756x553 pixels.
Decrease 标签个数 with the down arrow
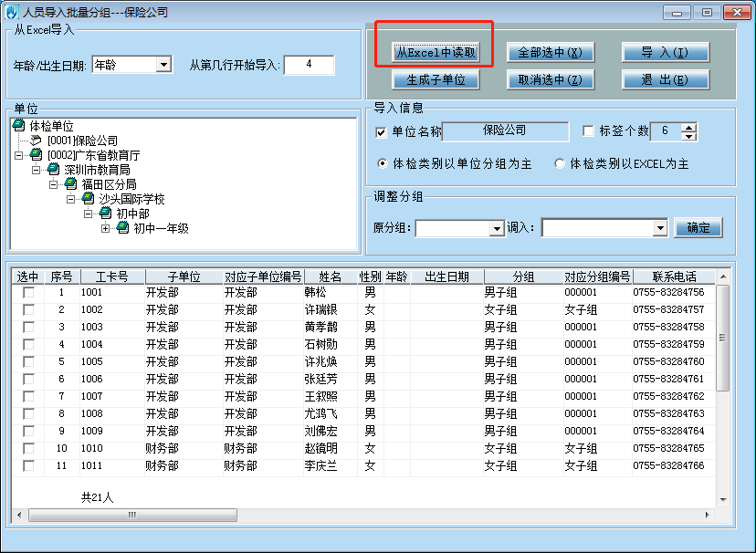689,136
